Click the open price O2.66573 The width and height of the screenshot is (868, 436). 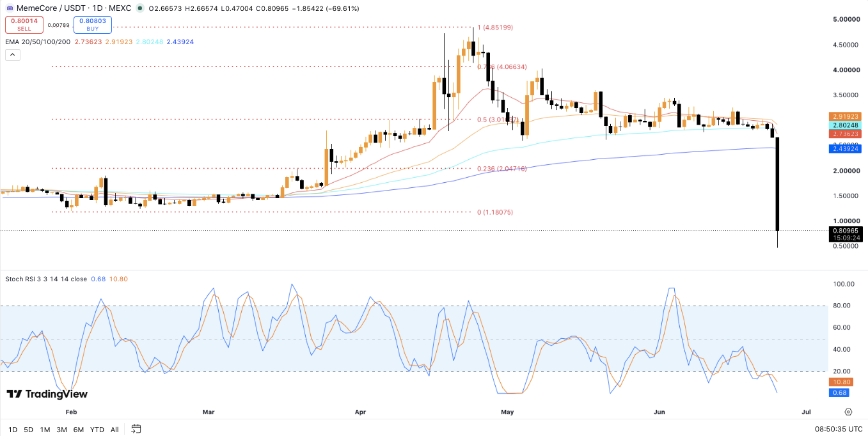coord(165,9)
